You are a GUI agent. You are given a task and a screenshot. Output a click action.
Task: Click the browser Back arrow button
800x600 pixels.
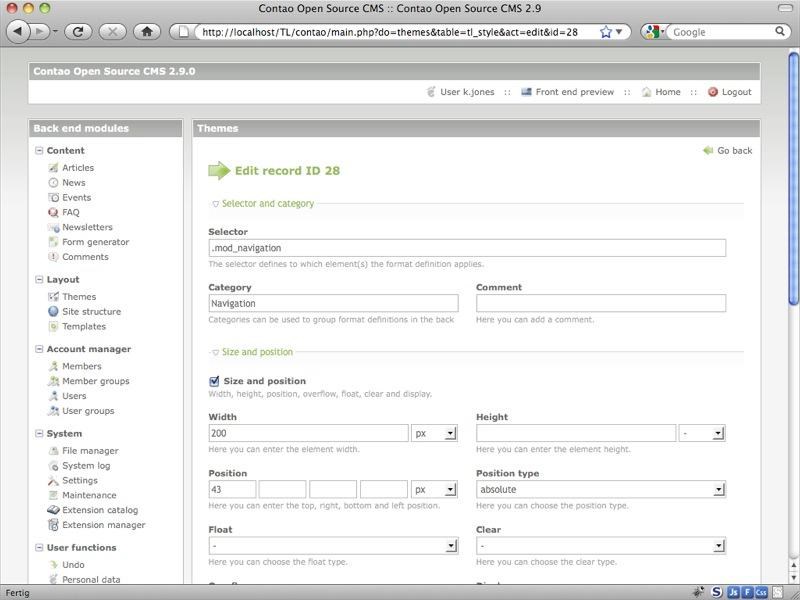click(18, 32)
